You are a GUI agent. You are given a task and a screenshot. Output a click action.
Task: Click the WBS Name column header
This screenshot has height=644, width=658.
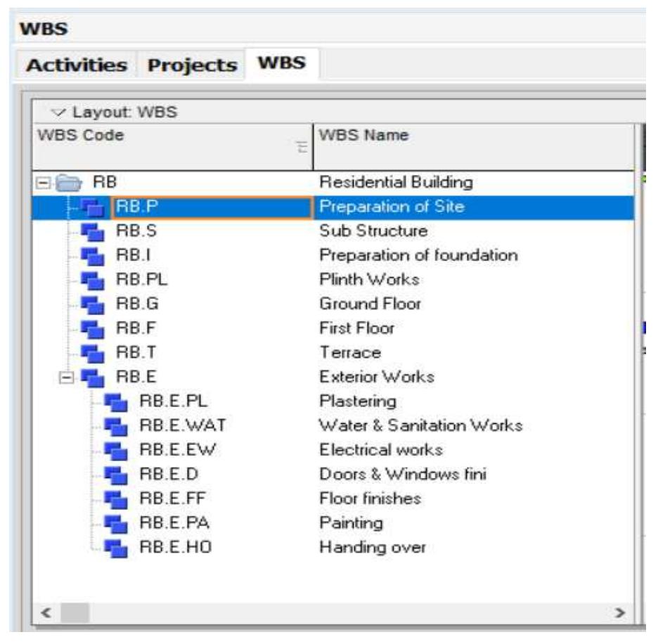(366, 133)
